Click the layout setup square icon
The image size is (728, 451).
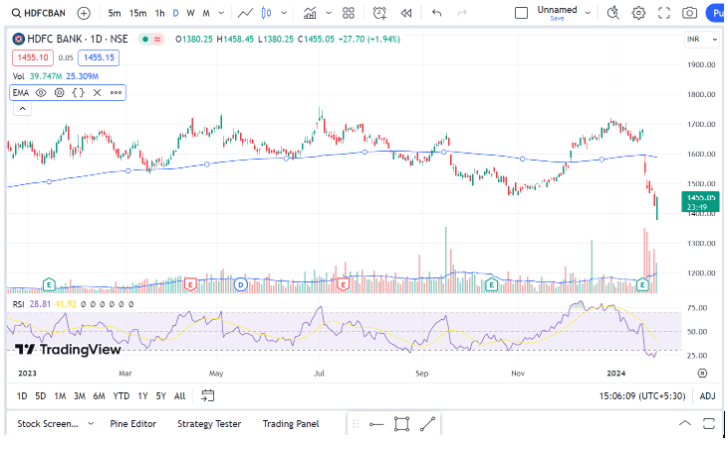pos(521,13)
